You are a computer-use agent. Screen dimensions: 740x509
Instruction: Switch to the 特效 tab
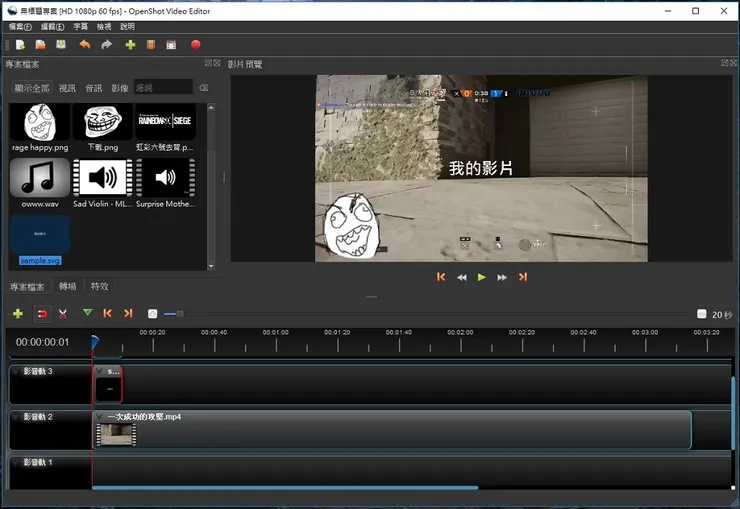pos(99,286)
